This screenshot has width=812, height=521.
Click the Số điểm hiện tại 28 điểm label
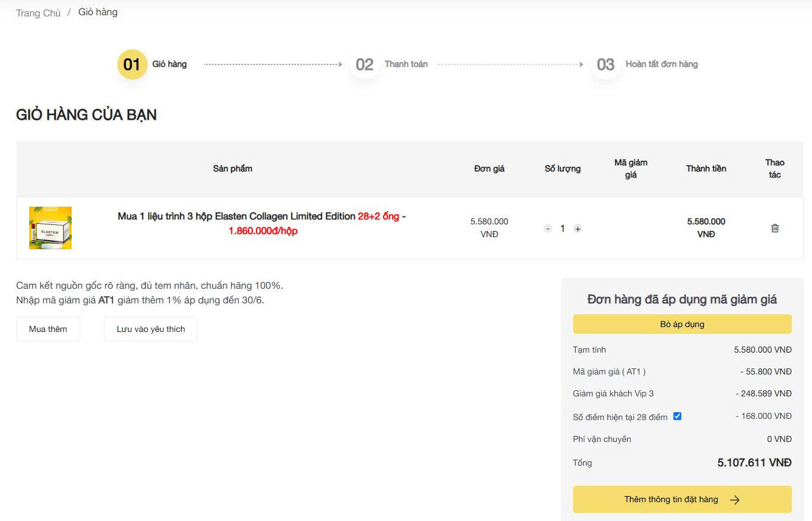[x=620, y=417]
